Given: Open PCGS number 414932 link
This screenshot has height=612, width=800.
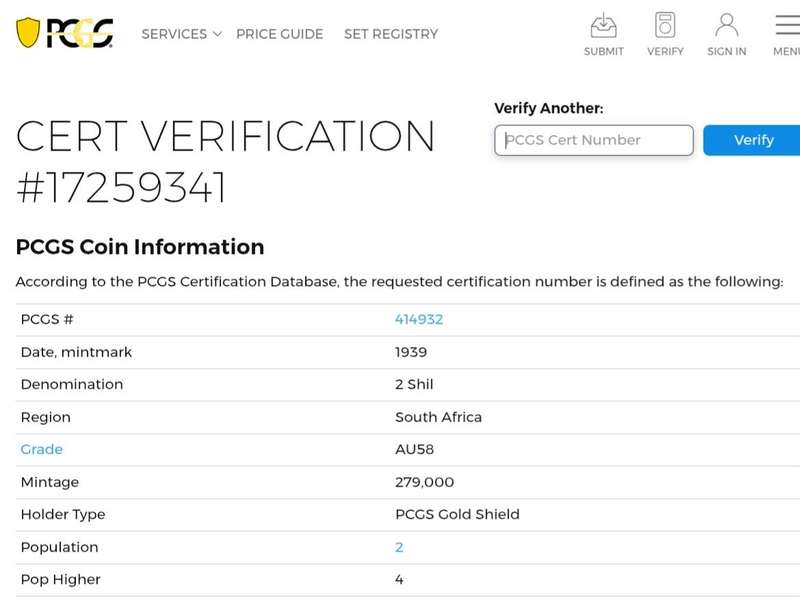Looking at the screenshot, I should coord(419,320).
